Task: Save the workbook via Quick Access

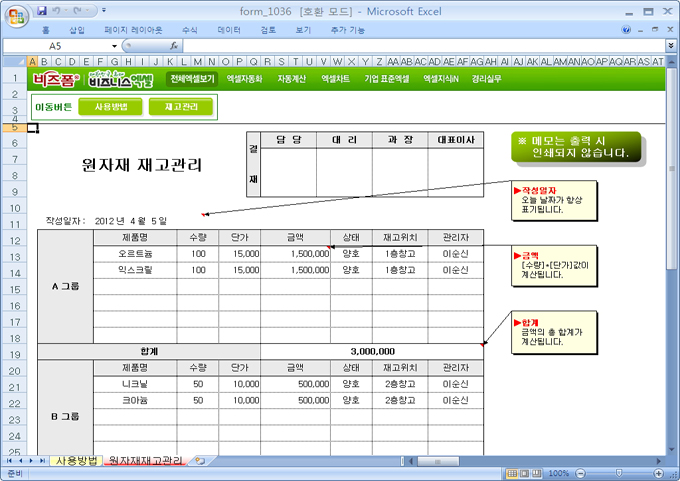Action: (x=42, y=10)
